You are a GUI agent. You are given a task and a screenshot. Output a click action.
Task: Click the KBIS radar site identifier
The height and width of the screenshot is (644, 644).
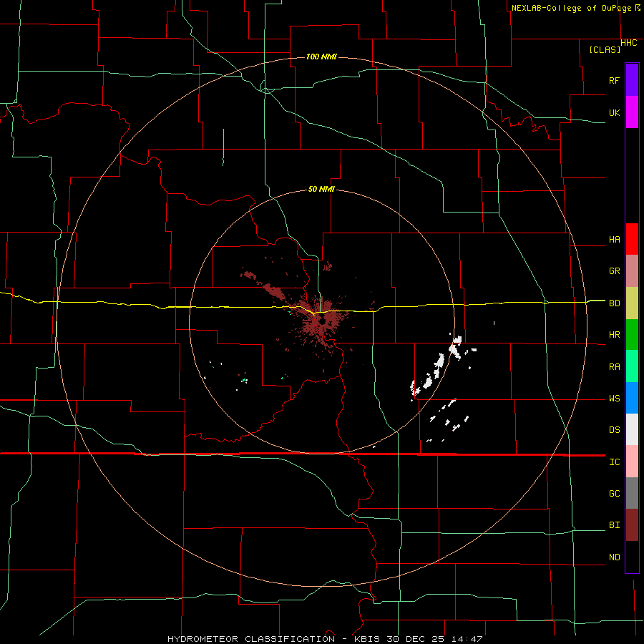point(368,639)
